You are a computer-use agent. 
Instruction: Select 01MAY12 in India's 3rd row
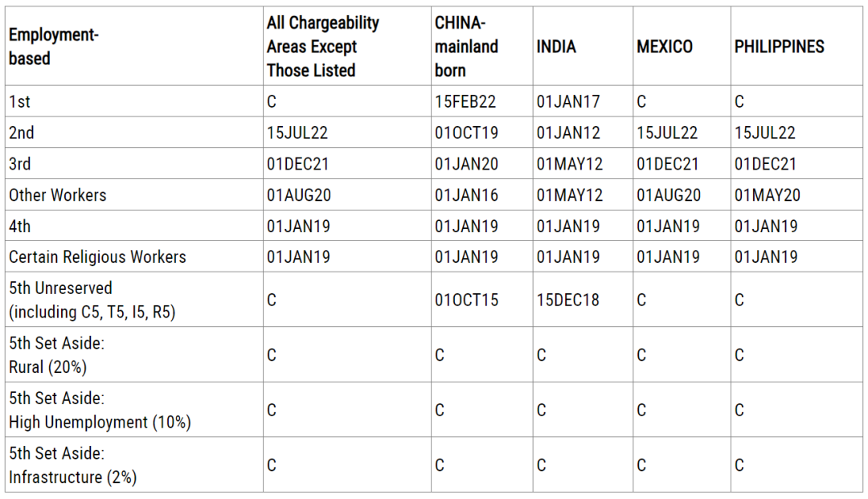570,164
